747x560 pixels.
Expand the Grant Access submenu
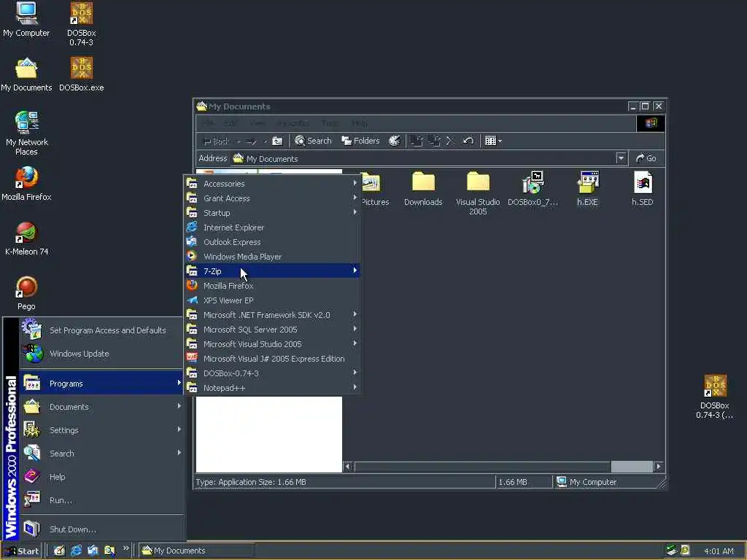[272, 198]
